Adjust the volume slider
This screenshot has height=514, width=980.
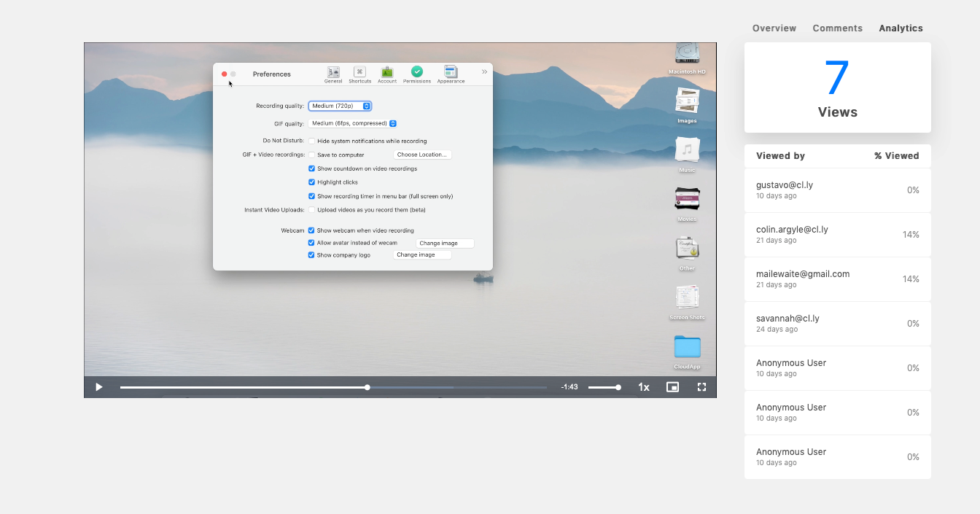tap(604, 387)
